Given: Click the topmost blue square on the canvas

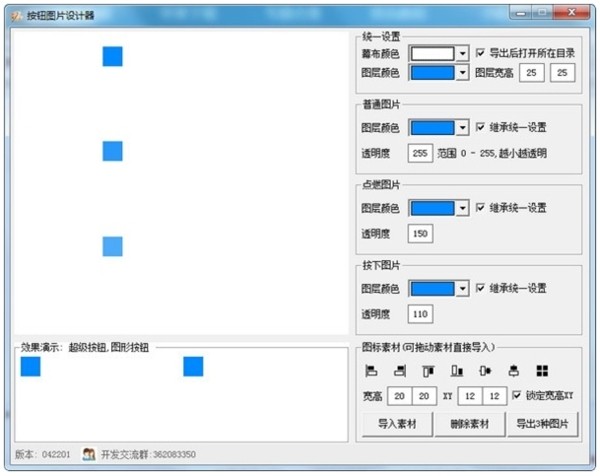Looking at the screenshot, I should [x=112, y=56].
